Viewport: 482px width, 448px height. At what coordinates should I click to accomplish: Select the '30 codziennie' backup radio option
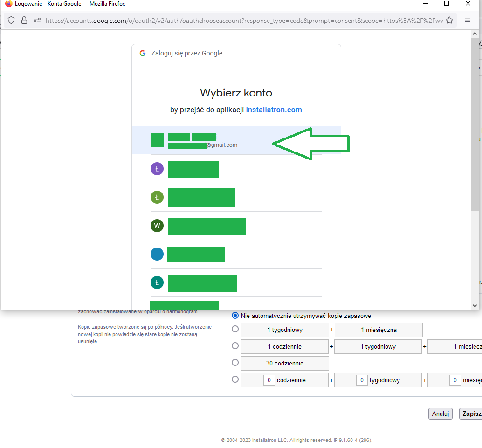click(235, 363)
